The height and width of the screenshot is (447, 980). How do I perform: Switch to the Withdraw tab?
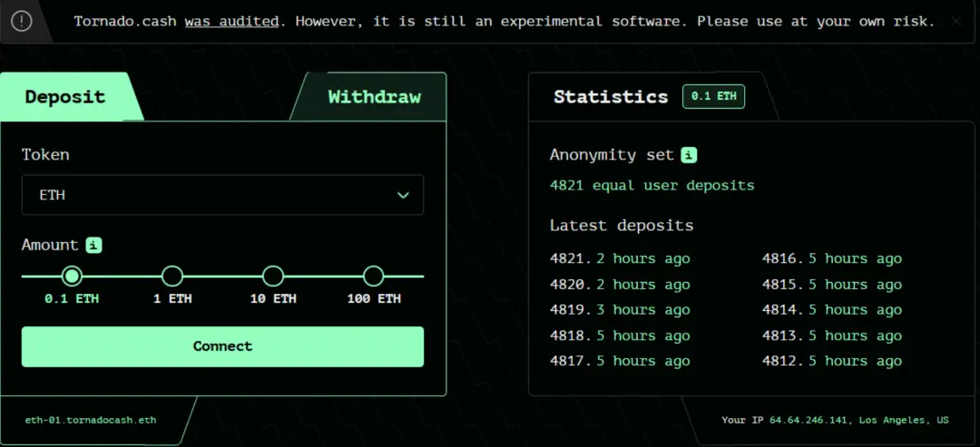[374, 97]
